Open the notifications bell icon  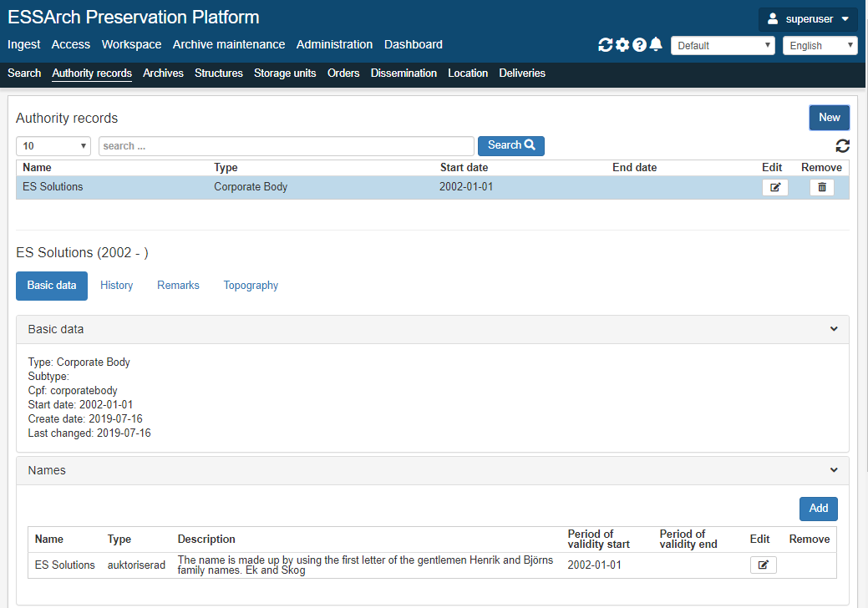click(656, 44)
